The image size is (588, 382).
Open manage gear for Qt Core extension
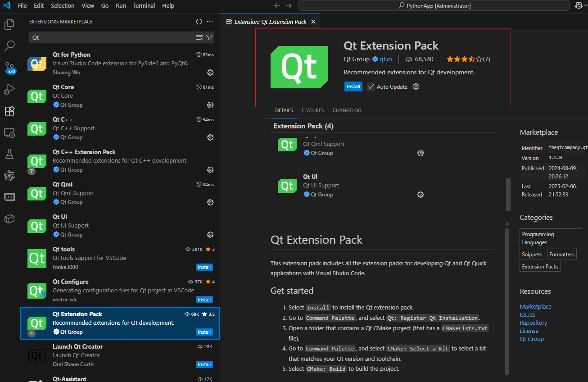(x=210, y=105)
